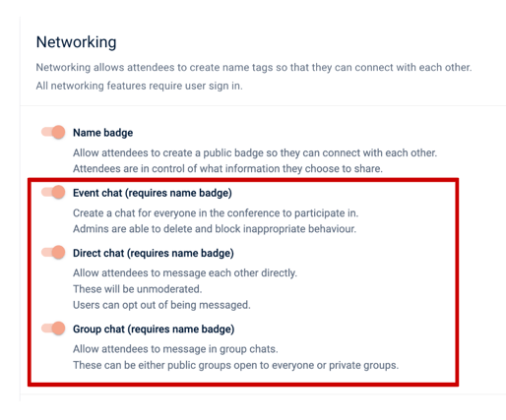Click the line 'Allow attendees to create a public badge'
The image size is (506, 420).
coord(255,153)
